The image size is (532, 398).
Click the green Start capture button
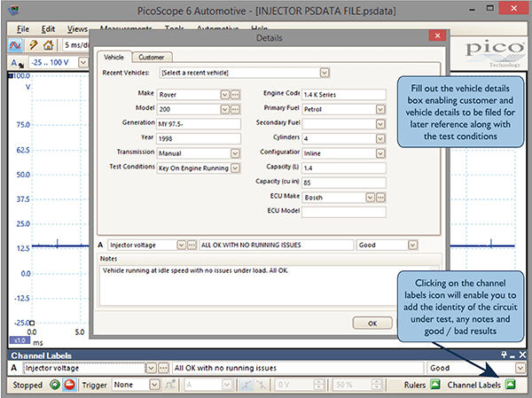coord(55,385)
